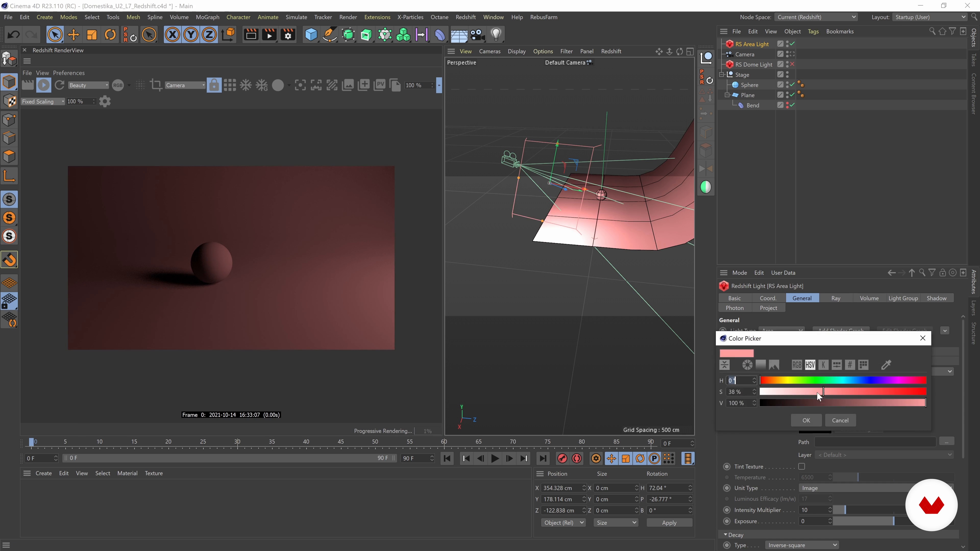Image resolution: width=980 pixels, height=551 pixels.
Task: Add a Cube primitive
Action: 311,35
